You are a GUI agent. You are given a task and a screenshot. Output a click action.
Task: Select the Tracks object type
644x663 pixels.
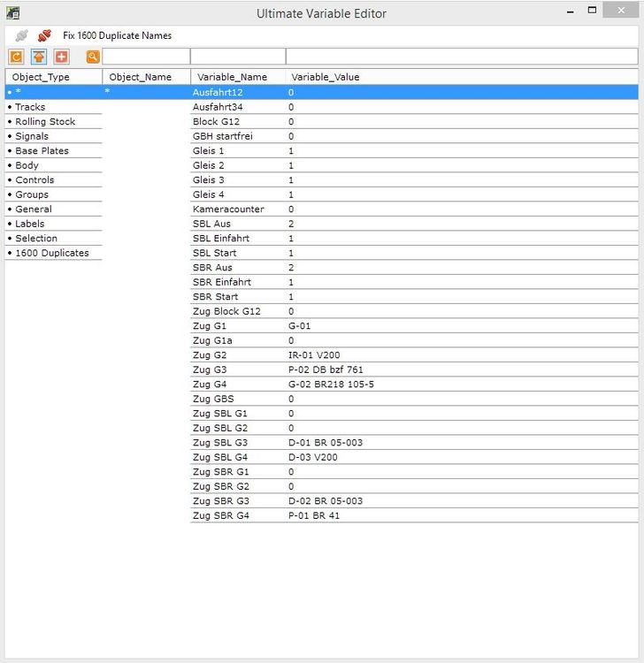[30, 107]
